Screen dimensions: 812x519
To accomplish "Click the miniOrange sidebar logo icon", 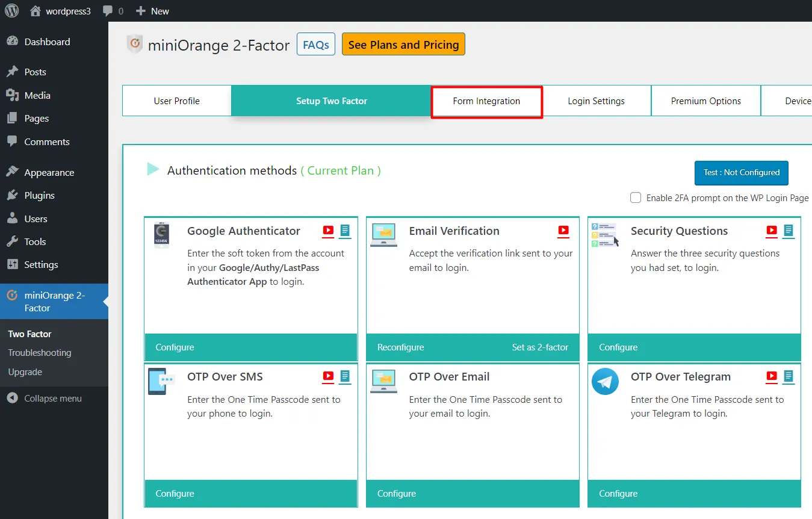I will [x=12, y=295].
